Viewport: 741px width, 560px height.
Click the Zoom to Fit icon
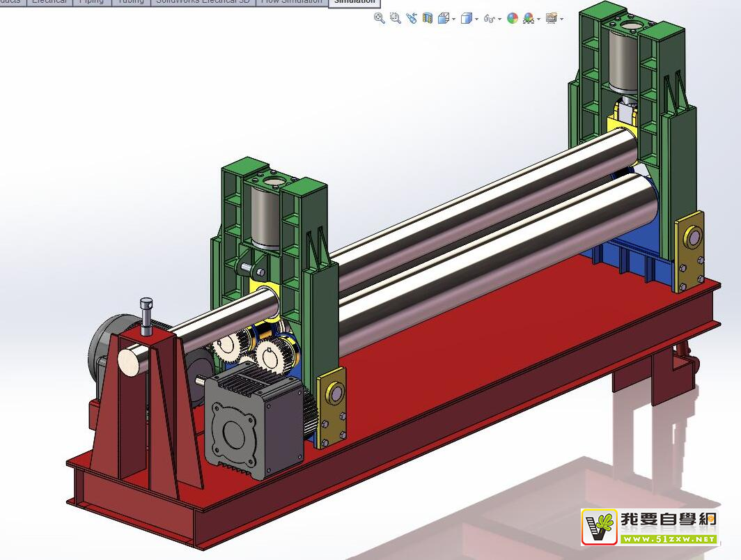pyautogui.click(x=379, y=19)
